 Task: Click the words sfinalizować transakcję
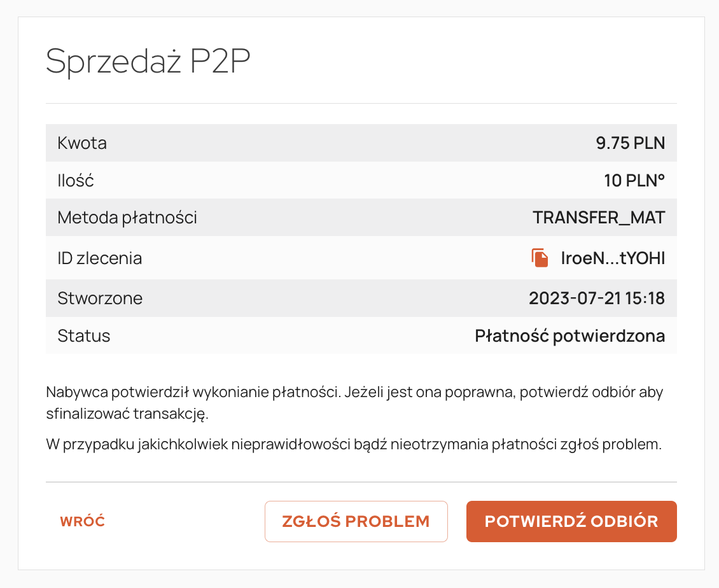[127, 414]
